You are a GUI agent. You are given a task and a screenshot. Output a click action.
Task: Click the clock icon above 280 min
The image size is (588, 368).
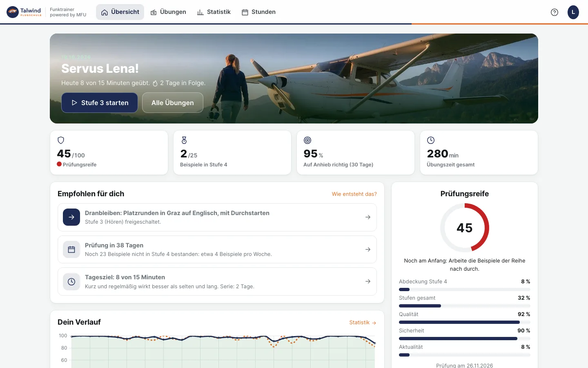tap(431, 140)
